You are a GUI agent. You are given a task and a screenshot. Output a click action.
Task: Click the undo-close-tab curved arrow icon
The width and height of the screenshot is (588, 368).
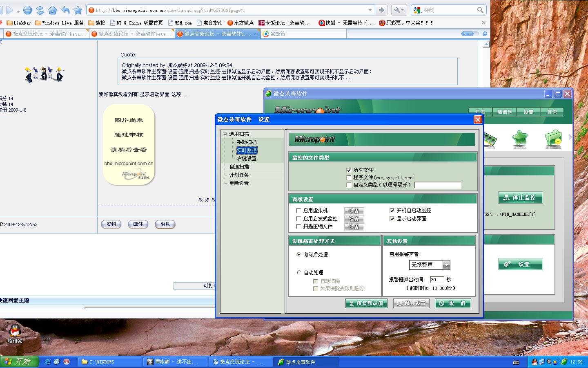65,10
